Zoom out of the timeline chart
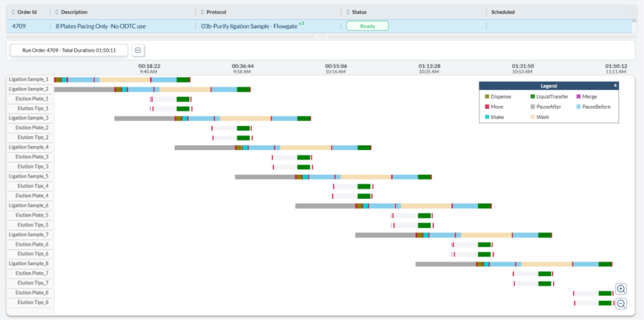Screen dimensions: 644x320 click(621, 303)
